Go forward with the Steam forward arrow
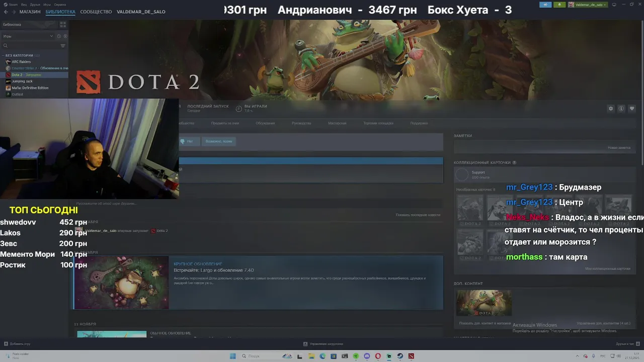 pos(14,12)
